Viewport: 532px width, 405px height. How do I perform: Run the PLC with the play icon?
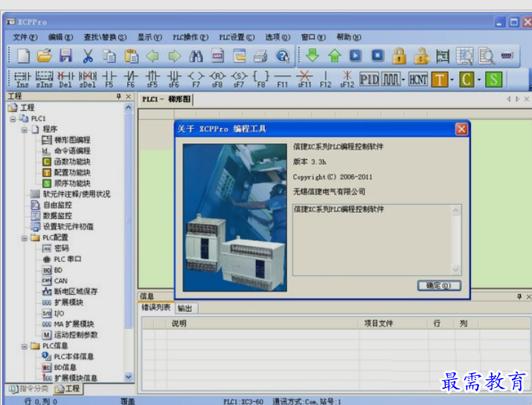point(356,55)
